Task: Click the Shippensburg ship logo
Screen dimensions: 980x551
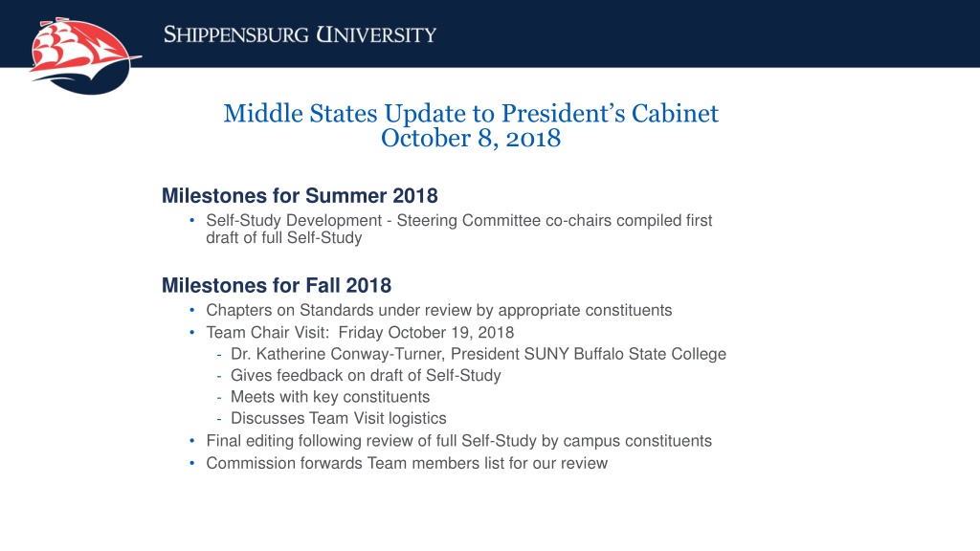Action: point(85,55)
